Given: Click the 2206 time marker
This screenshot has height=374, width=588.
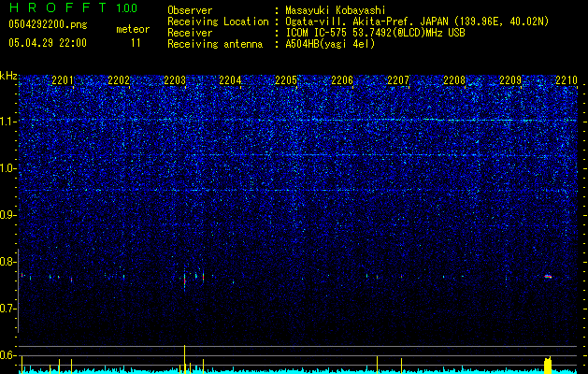Looking at the screenshot, I should point(342,80).
